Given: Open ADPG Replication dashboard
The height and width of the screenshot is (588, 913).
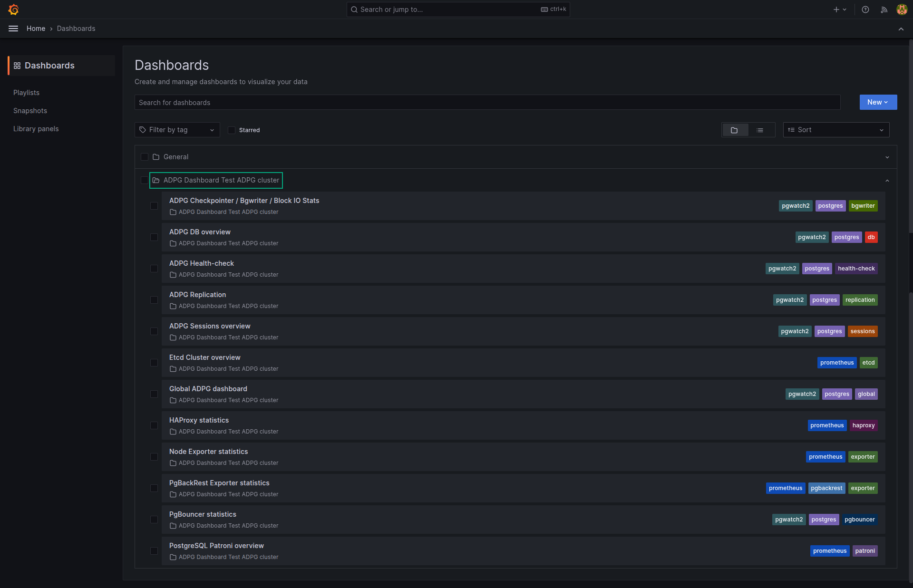Looking at the screenshot, I should click(197, 295).
